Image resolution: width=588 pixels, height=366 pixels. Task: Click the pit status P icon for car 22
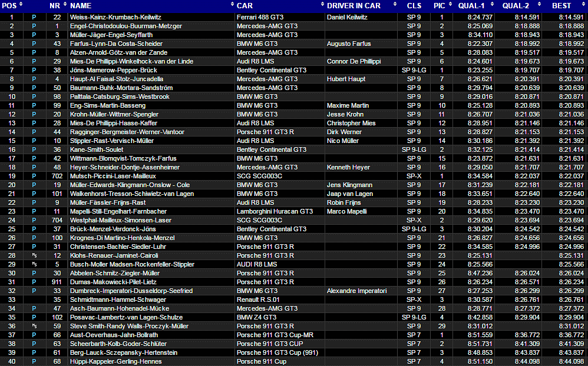click(x=34, y=17)
